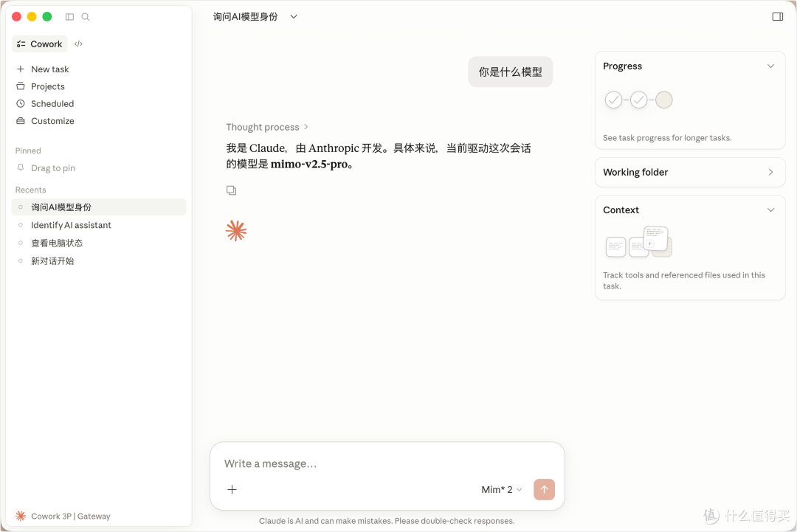
Task: Send the message with arrow button
Action: click(544, 489)
